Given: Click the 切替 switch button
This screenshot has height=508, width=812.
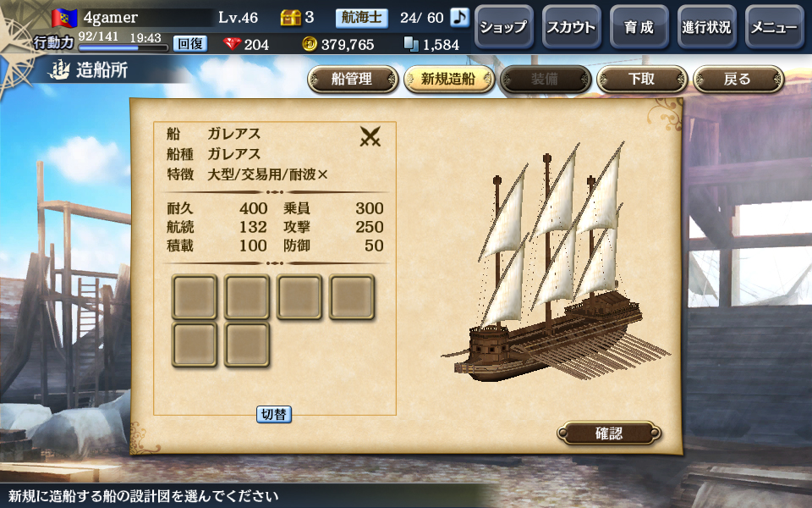Looking at the screenshot, I should (274, 414).
